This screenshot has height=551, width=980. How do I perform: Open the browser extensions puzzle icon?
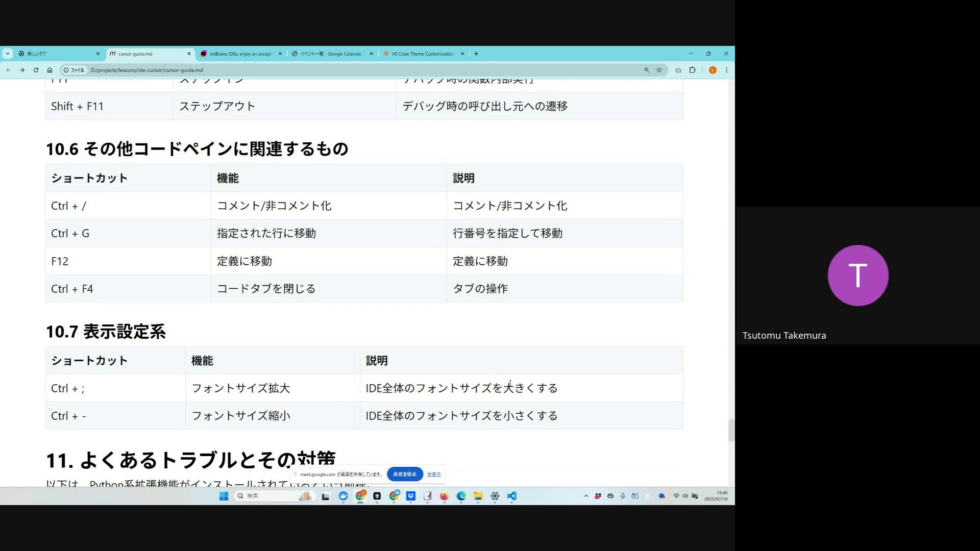point(692,70)
